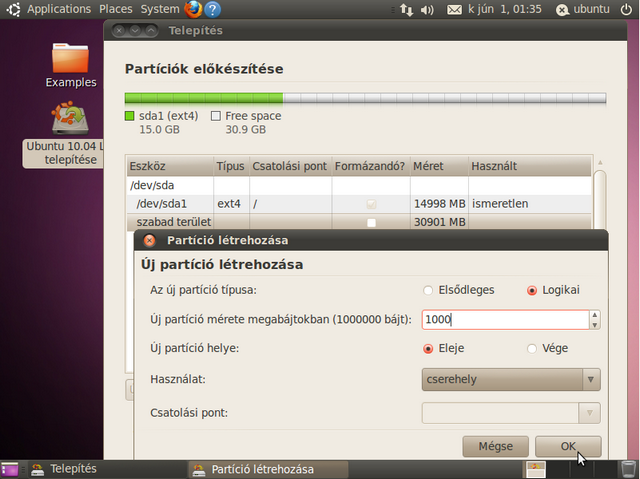The width and height of the screenshot is (640, 479).
Task: Expand the Csatolási pont combo box
Action: pyautogui.click(x=510, y=413)
